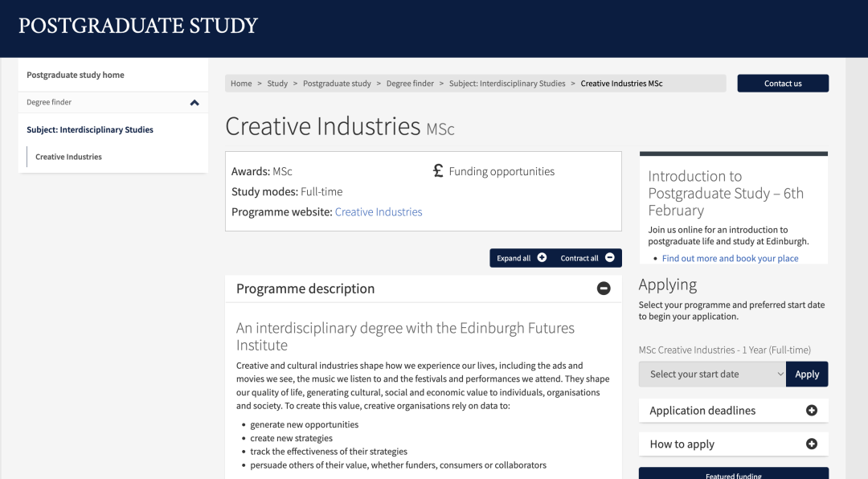Select Postgraduate study home in sidebar
868x479 pixels.
[x=76, y=75]
